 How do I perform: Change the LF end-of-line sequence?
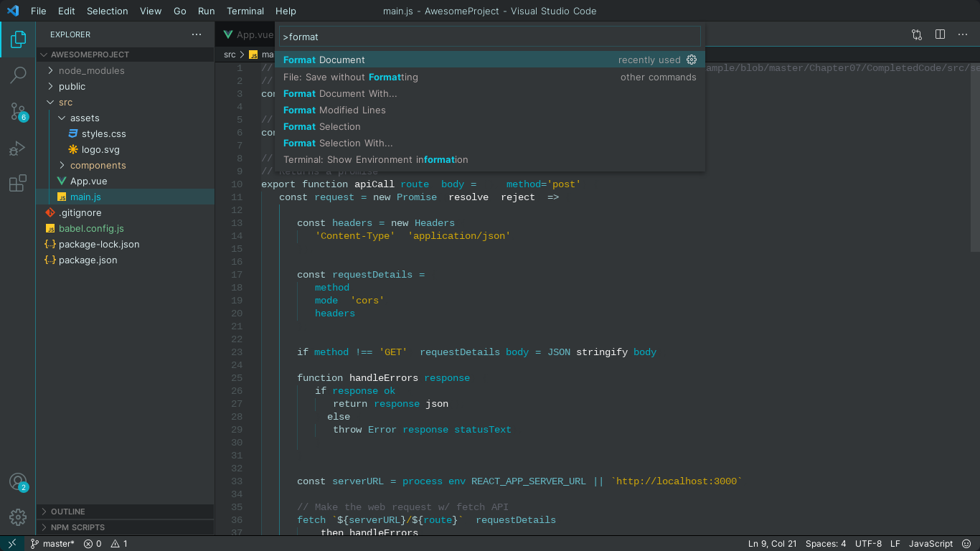pyautogui.click(x=895, y=544)
